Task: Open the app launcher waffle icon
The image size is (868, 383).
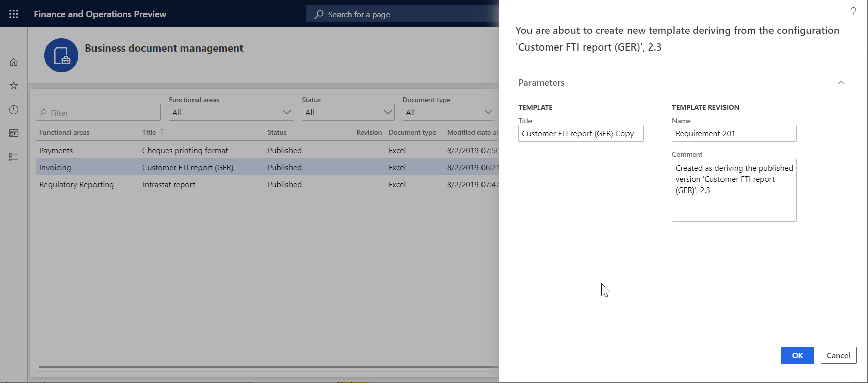Action: click(14, 14)
